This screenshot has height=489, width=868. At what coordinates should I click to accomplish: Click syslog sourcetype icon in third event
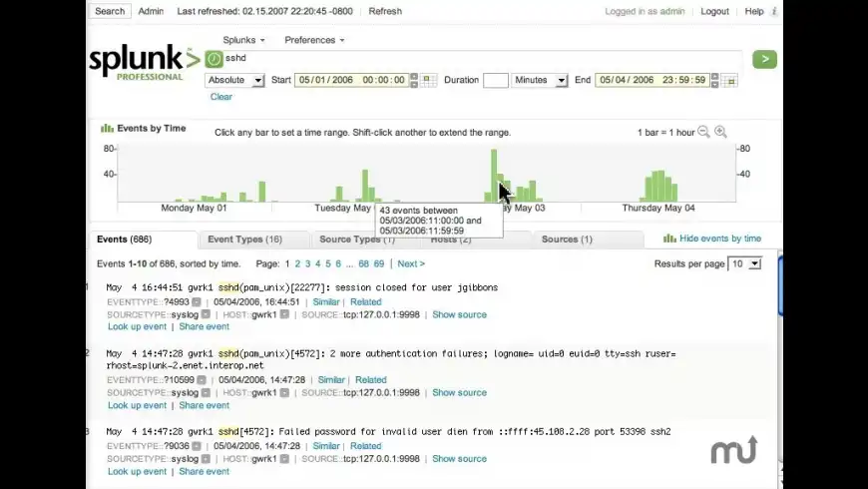point(206,458)
